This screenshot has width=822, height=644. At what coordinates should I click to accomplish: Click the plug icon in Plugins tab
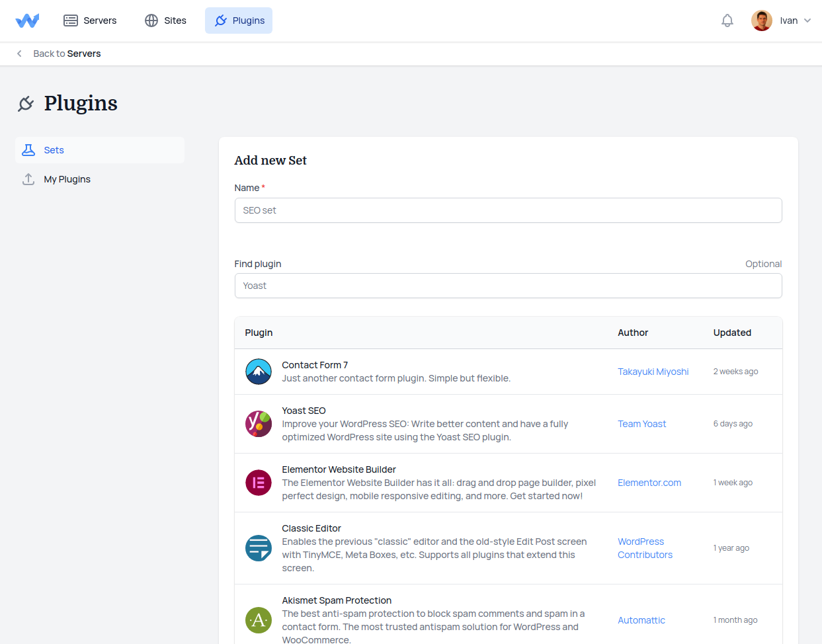(x=221, y=20)
